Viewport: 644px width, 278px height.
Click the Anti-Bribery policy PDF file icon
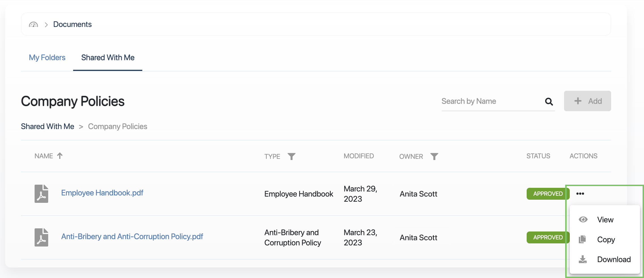coord(41,237)
